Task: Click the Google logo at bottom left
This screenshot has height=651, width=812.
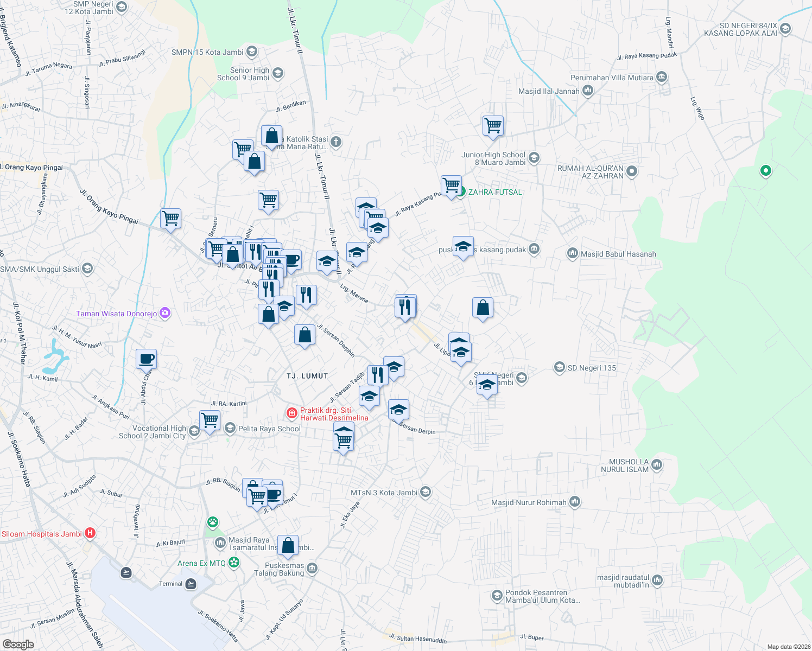Action: click(18, 643)
